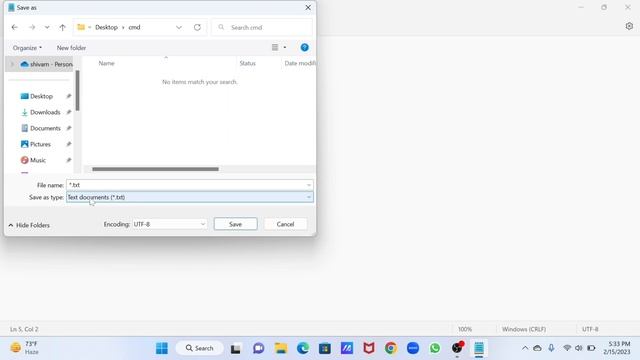Image resolution: width=640 pixels, height=360 pixels.
Task: Open Microsoft Store from the taskbar
Action: coord(325,348)
